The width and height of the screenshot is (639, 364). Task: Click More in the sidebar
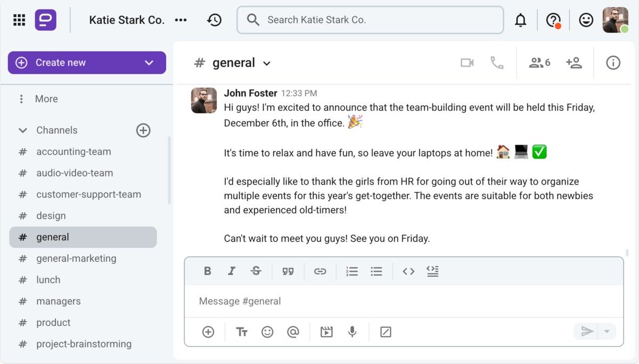[x=46, y=99]
